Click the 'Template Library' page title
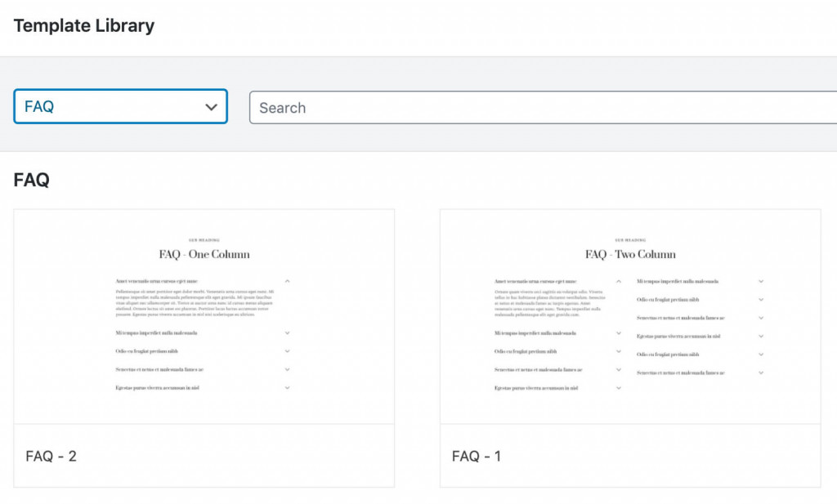Image resolution: width=837 pixels, height=504 pixels. [83, 25]
